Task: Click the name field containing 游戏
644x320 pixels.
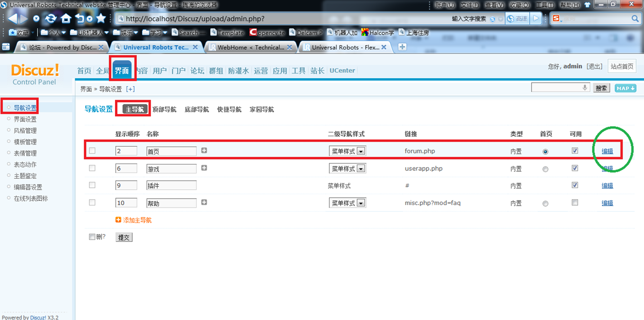Action: 171,168
